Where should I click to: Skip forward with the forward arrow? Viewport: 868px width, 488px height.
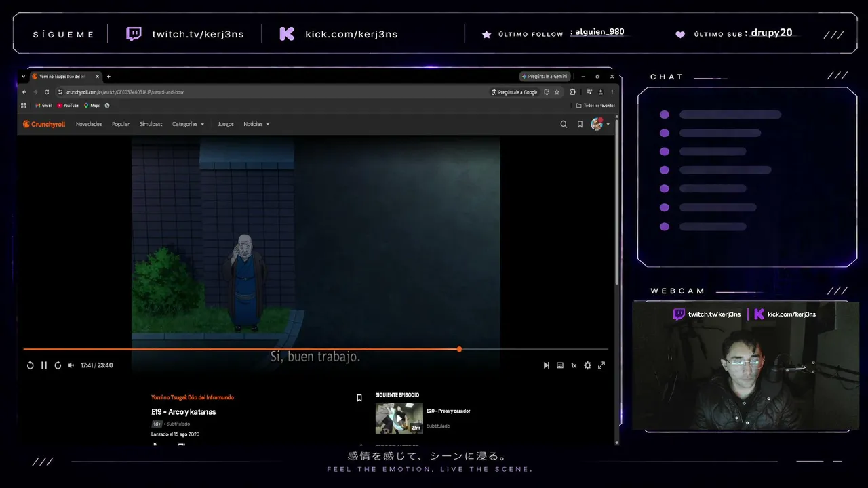point(58,365)
